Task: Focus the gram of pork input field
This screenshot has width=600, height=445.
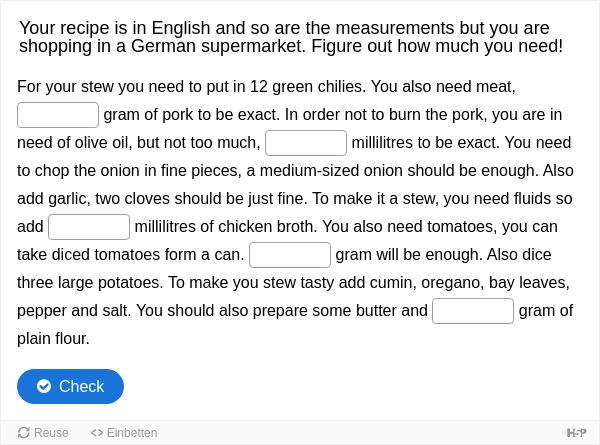Action: coord(58,115)
